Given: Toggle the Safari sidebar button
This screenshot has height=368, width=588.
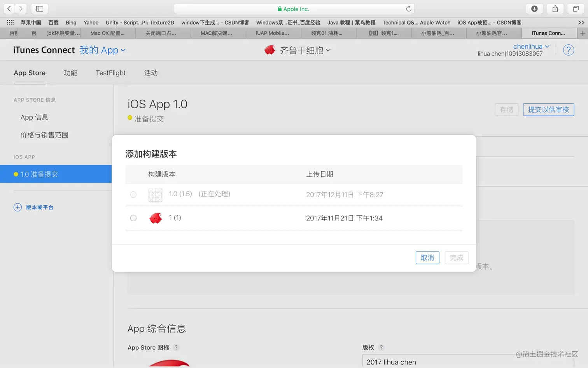Looking at the screenshot, I should click(40, 9).
